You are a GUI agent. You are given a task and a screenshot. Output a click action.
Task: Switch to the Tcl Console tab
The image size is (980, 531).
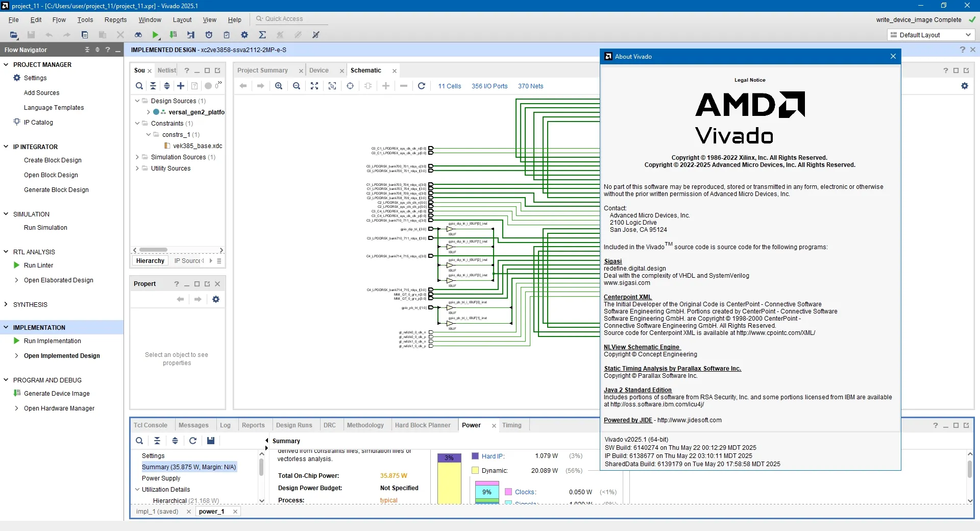151,425
